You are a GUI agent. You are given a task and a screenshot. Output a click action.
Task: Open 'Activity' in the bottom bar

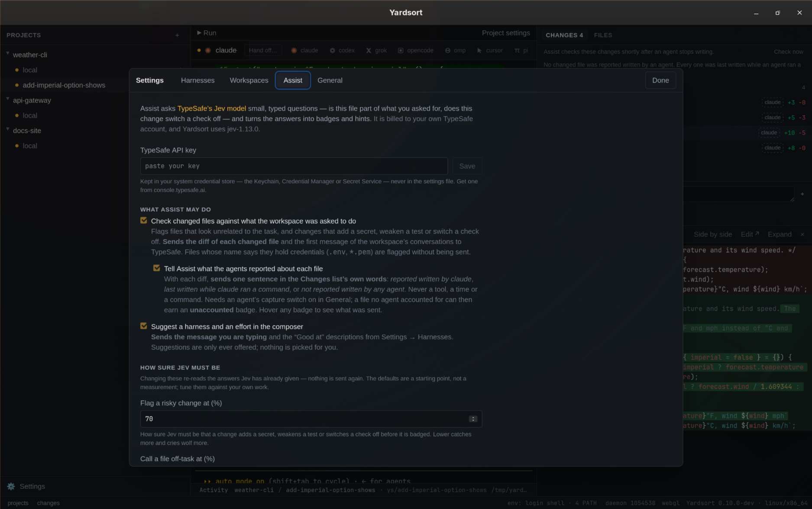214,490
